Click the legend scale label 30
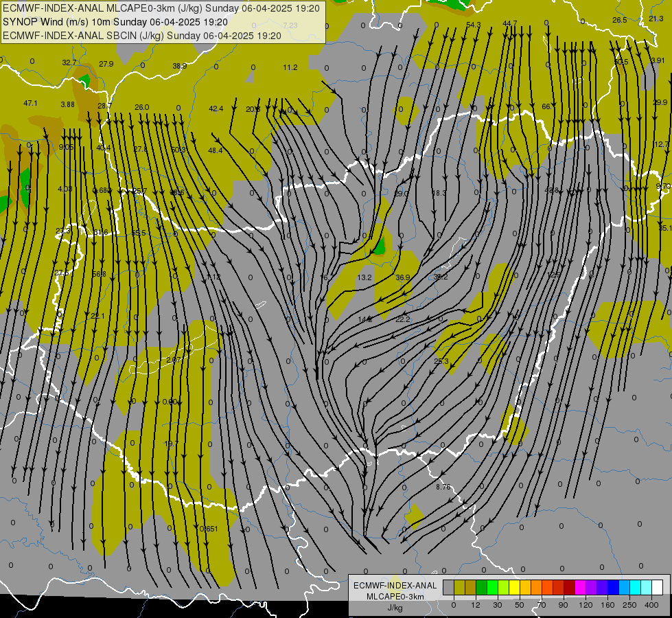Screen dimensions: 672x618 tap(497, 605)
